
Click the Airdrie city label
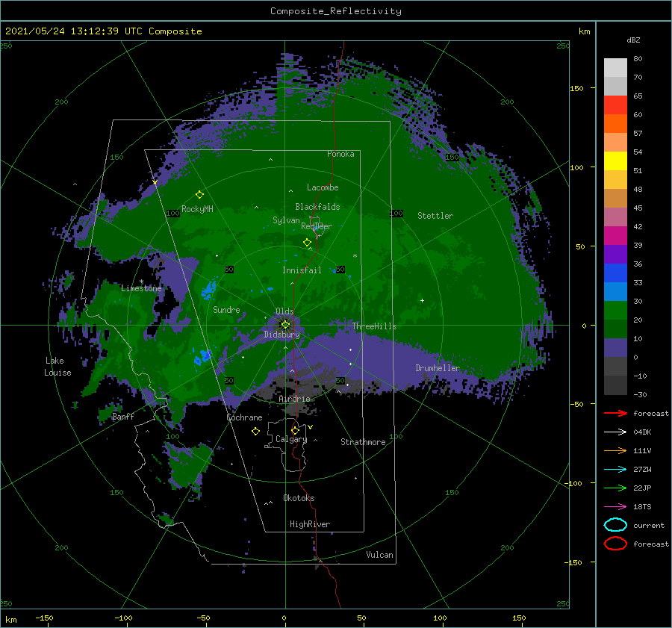294,399
